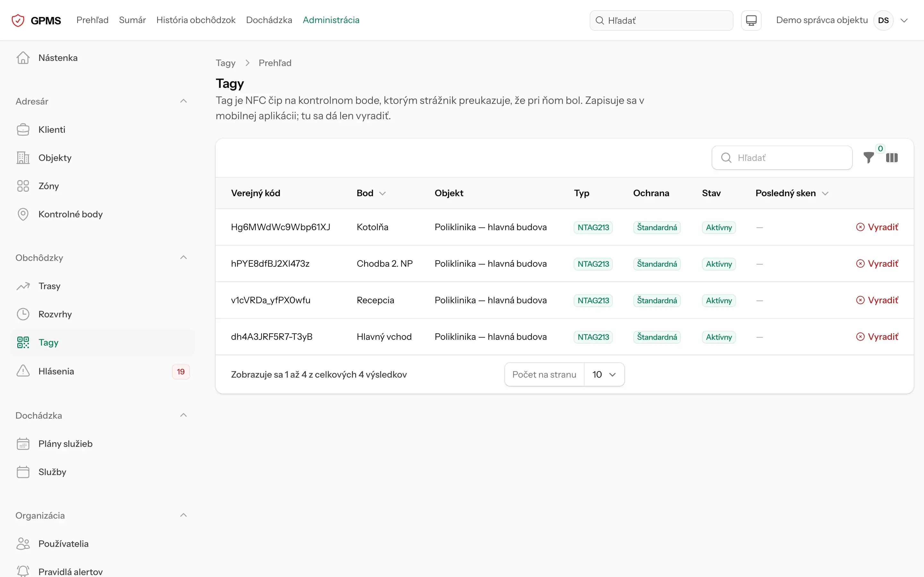Open the Počet na stranu dropdown
The height and width of the screenshot is (577, 924).
pos(604,374)
